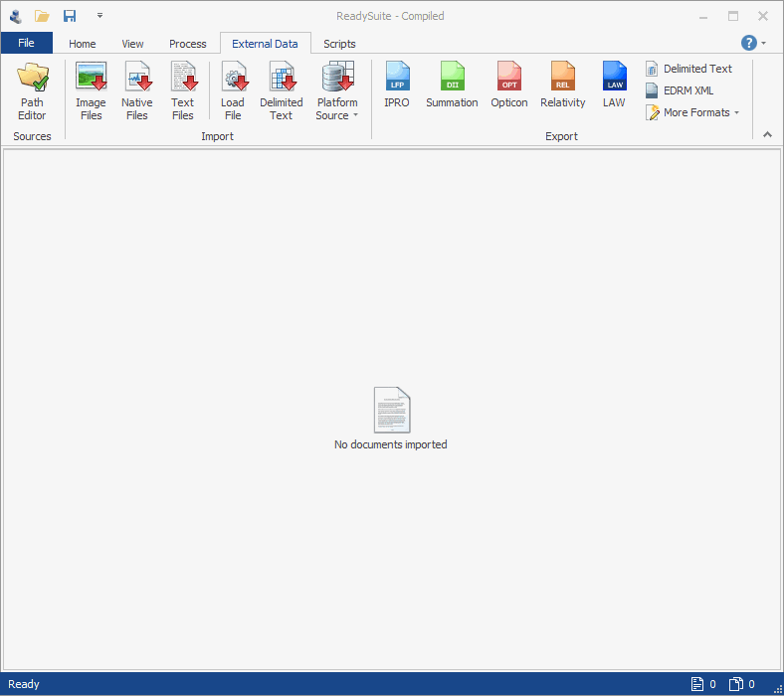Open Quick Access Toolbar customize arrow

point(99,16)
